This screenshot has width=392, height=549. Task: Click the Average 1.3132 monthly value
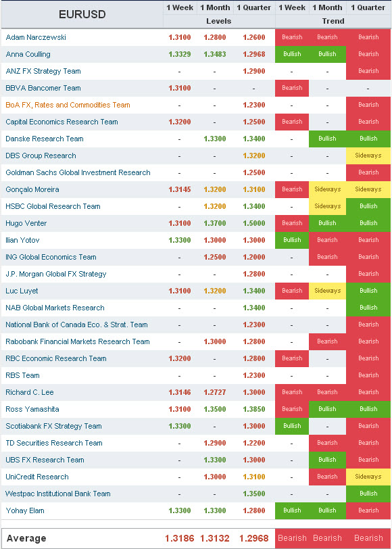tap(214, 538)
